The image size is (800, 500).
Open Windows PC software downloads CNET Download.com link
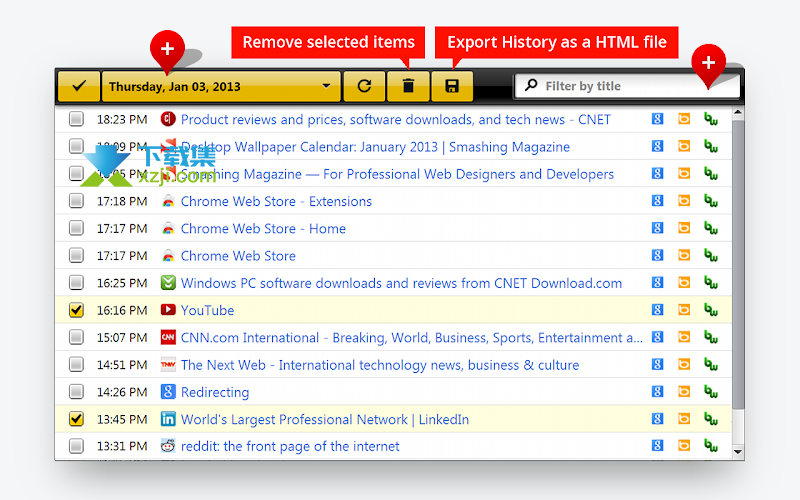click(401, 283)
